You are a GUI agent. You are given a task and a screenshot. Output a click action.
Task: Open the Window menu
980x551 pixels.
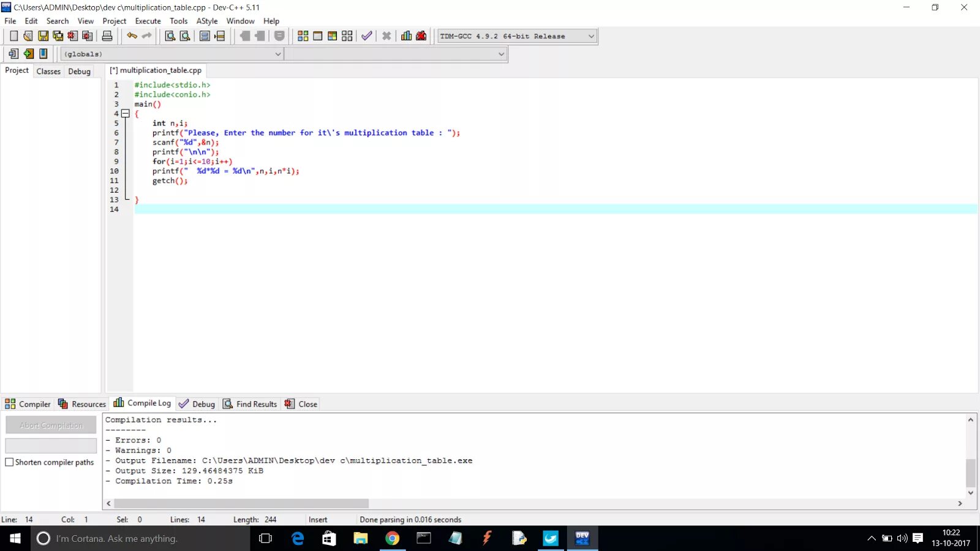(241, 21)
